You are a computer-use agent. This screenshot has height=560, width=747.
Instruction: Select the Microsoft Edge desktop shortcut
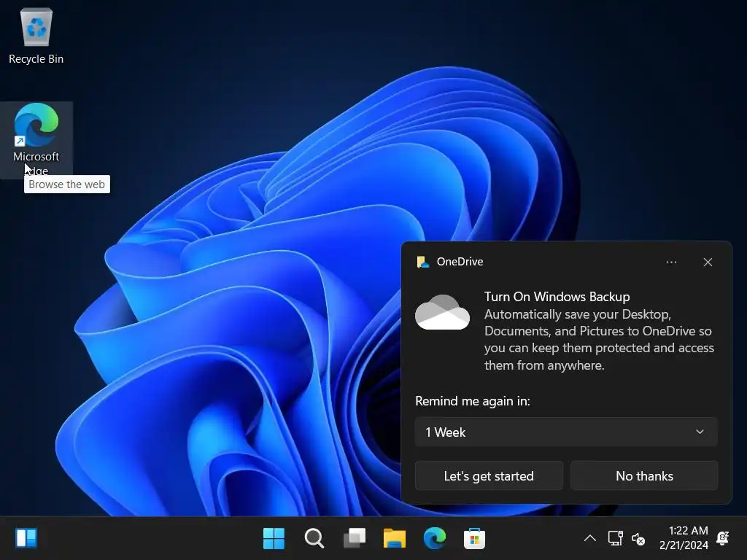tap(36, 139)
